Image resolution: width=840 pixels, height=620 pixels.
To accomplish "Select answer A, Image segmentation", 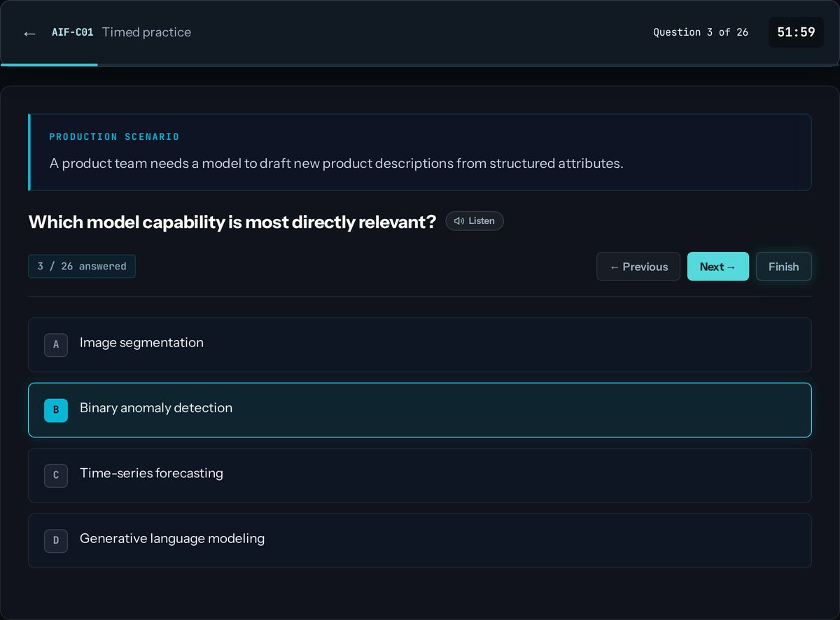I will [420, 345].
